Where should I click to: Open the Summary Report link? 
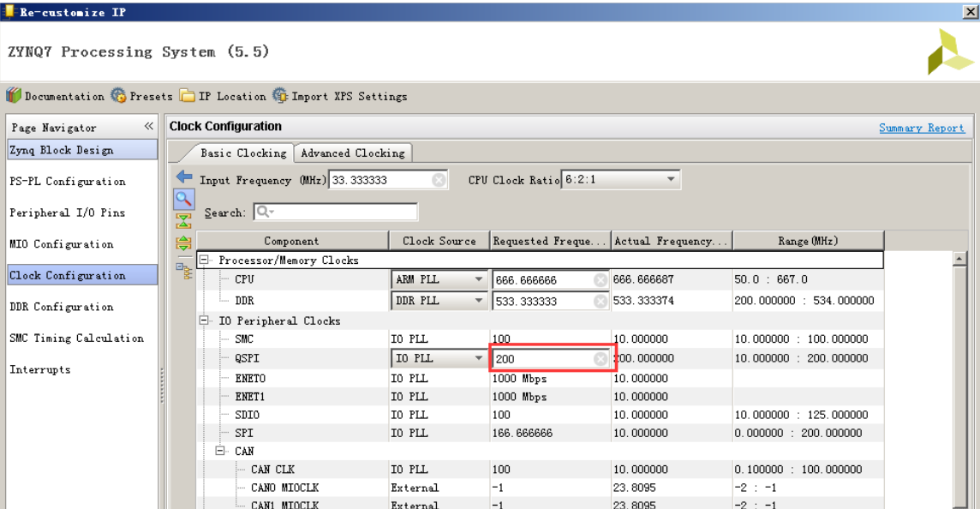(921, 128)
